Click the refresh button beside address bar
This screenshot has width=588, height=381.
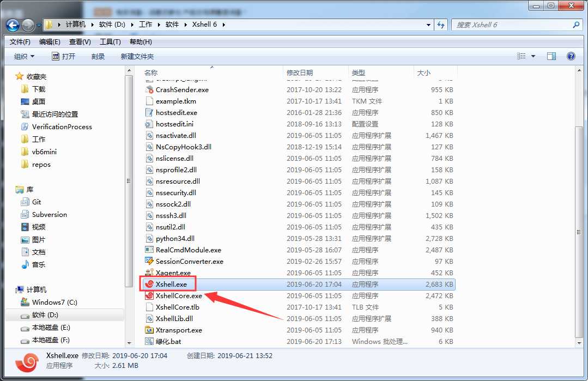tap(441, 25)
